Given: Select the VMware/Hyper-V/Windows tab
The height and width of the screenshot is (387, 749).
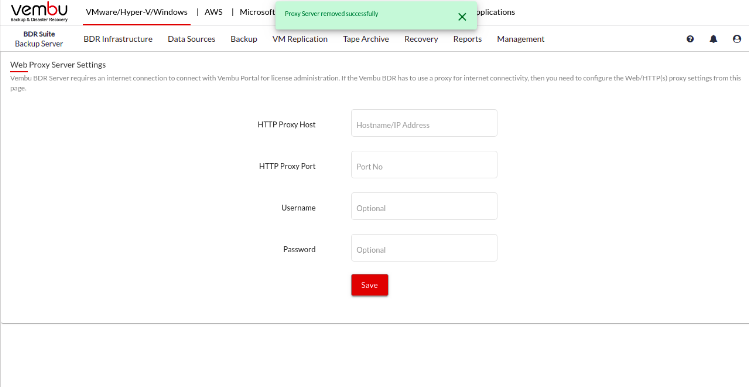Looking at the screenshot, I should (x=137, y=12).
